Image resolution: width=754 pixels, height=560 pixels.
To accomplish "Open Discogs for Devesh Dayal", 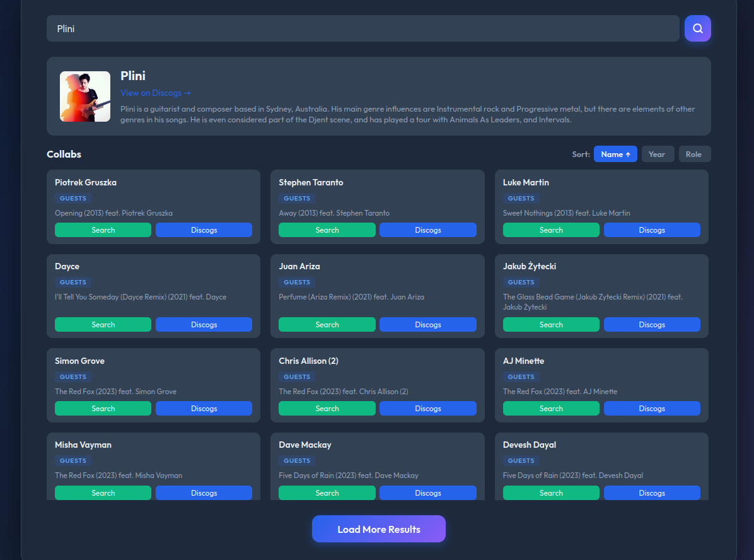I will 652,493.
